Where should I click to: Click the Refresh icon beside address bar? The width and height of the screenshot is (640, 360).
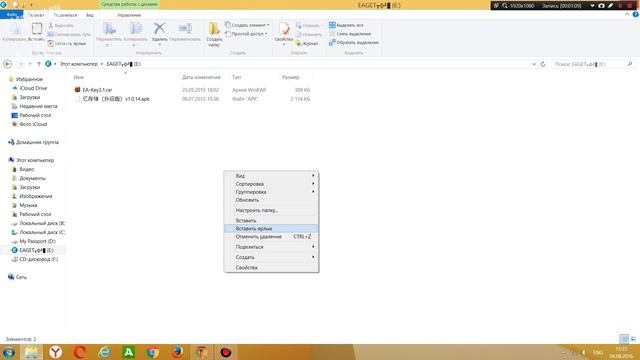click(543, 64)
